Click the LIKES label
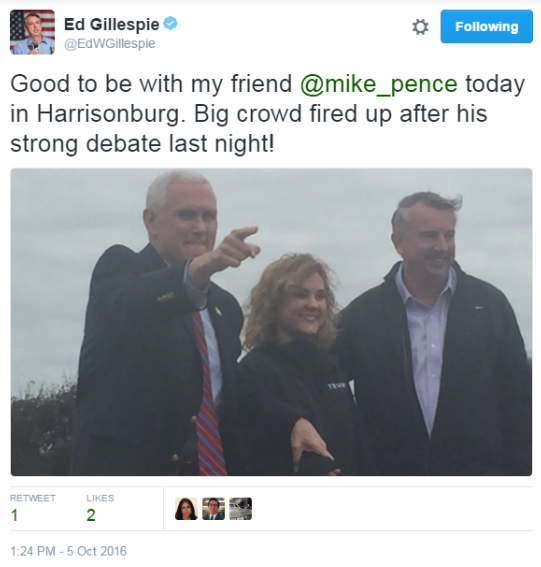Screen dimensions: 541x567 coord(100,498)
